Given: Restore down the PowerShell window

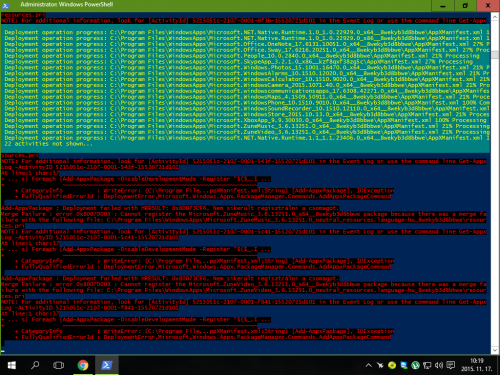Looking at the screenshot, I should coord(465,6).
